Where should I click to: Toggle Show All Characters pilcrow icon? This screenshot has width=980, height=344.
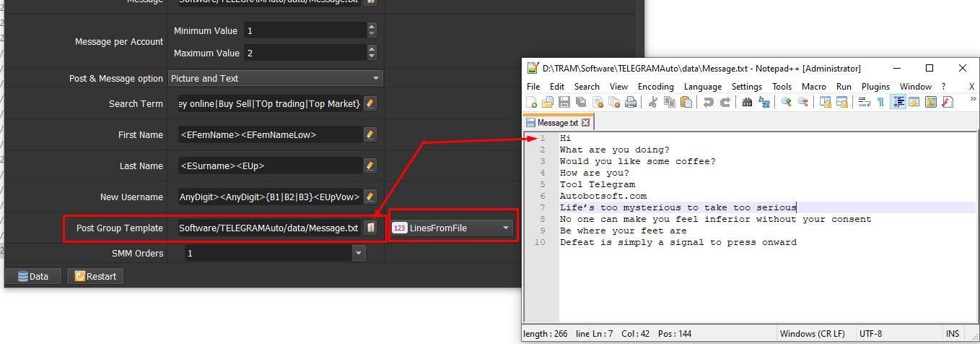880,102
